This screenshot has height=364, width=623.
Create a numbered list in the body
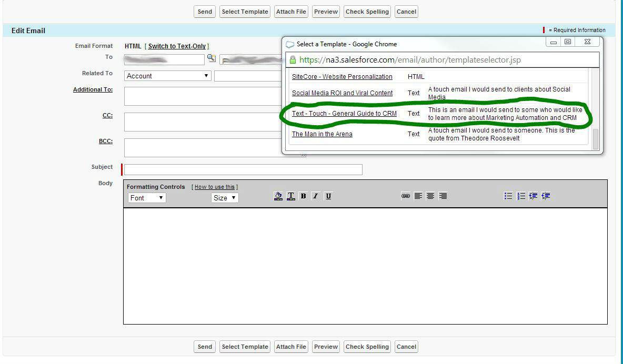520,196
